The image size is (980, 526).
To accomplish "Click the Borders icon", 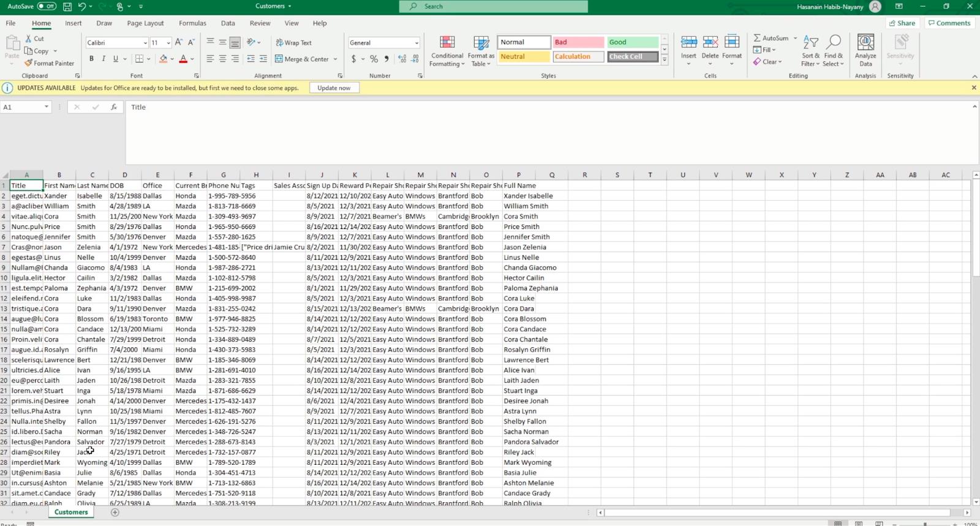I will click(x=139, y=59).
